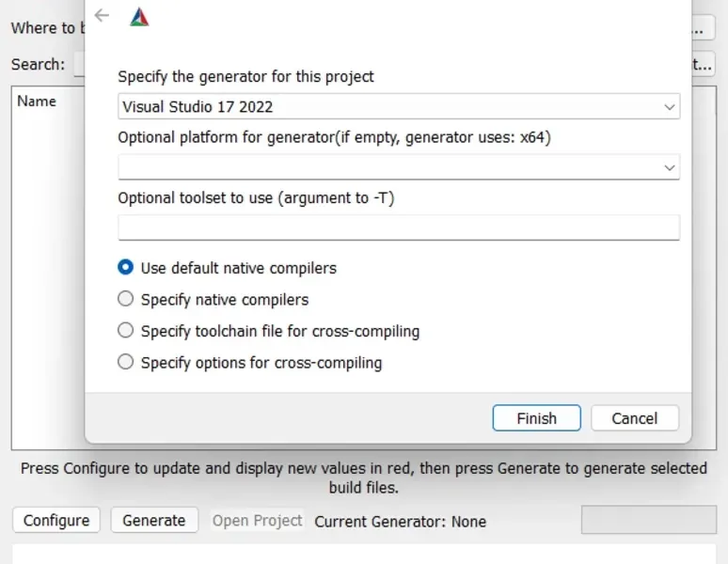Open the Visual Studio 17 2022 generator dropdown
728x564 pixels.
click(x=398, y=106)
